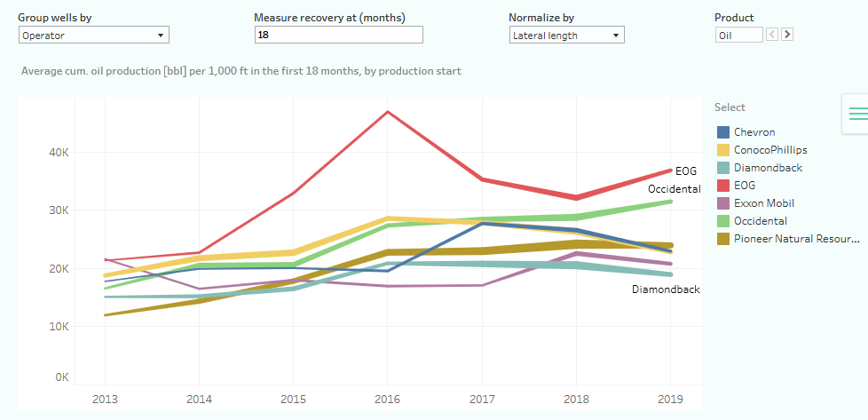This screenshot has height=420, width=868.
Task: Click the 10K y-axis label
Action: [58, 327]
